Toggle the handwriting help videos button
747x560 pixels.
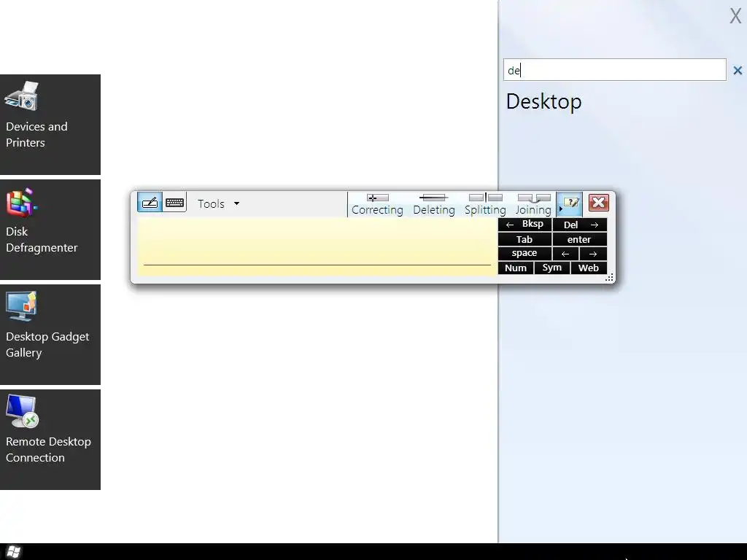pyautogui.click(x=570, y=204)
